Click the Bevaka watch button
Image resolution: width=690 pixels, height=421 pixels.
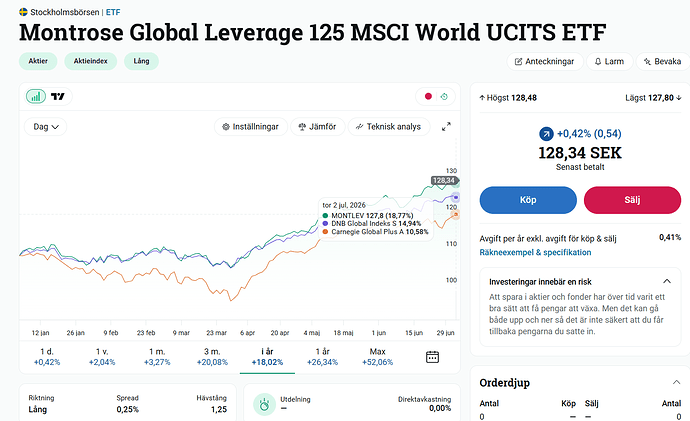tap(662, 62)
